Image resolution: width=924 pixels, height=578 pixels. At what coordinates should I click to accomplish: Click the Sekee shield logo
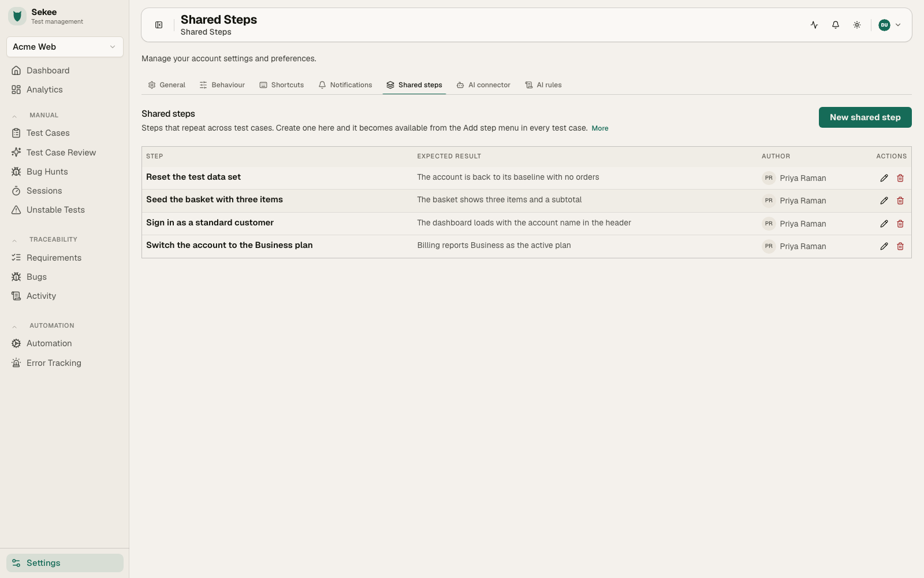click(x=17, y=16)
